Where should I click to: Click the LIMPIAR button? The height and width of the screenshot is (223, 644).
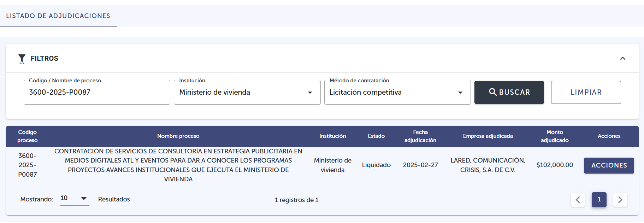(586, 92)
